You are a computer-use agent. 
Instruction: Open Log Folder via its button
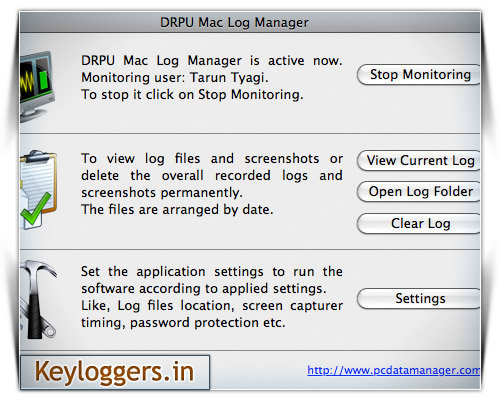[x=419, y=192]
